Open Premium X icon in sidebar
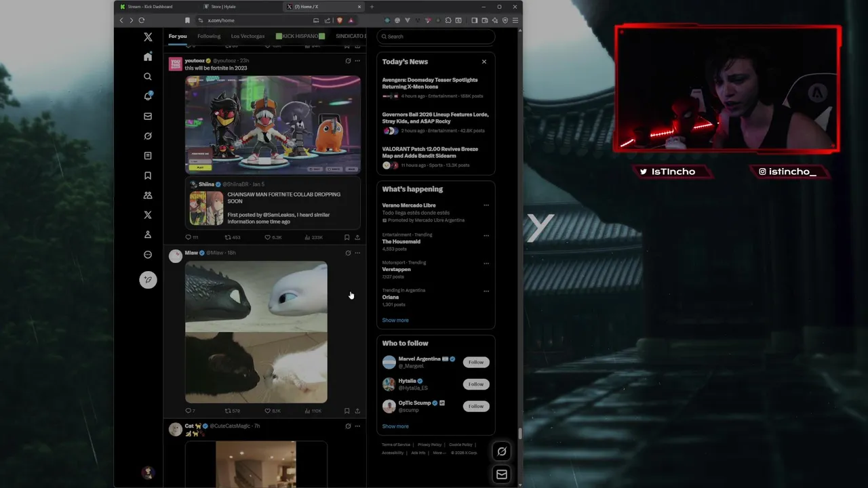The height and width of the screenshot is (488, 868). (148, 215)
